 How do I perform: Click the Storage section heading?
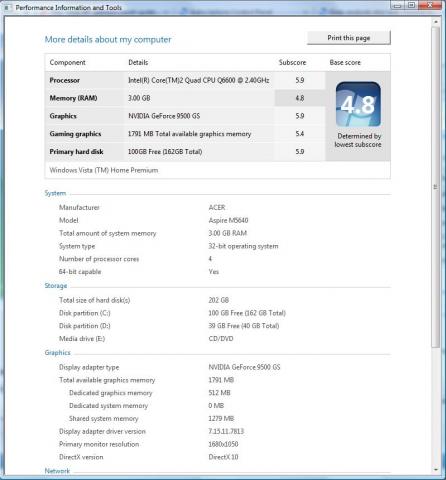pos(56,286)
